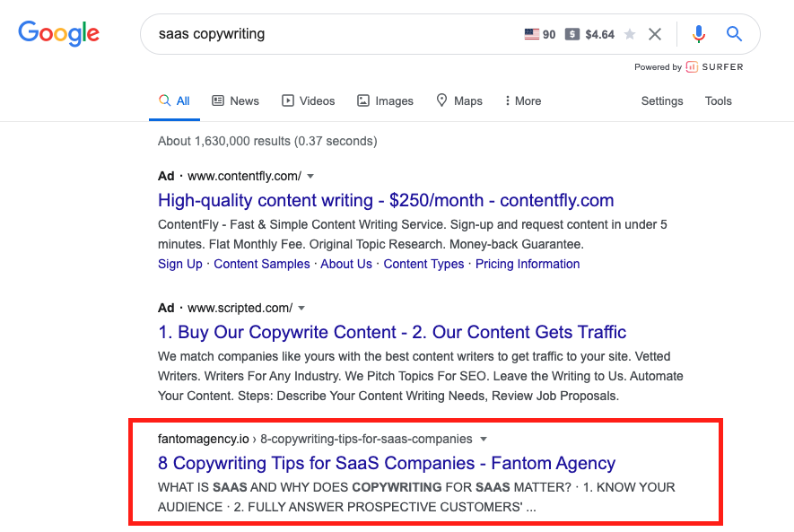
Task: Open the Pricing Information sitelink
Action: (x=528, y=264)
